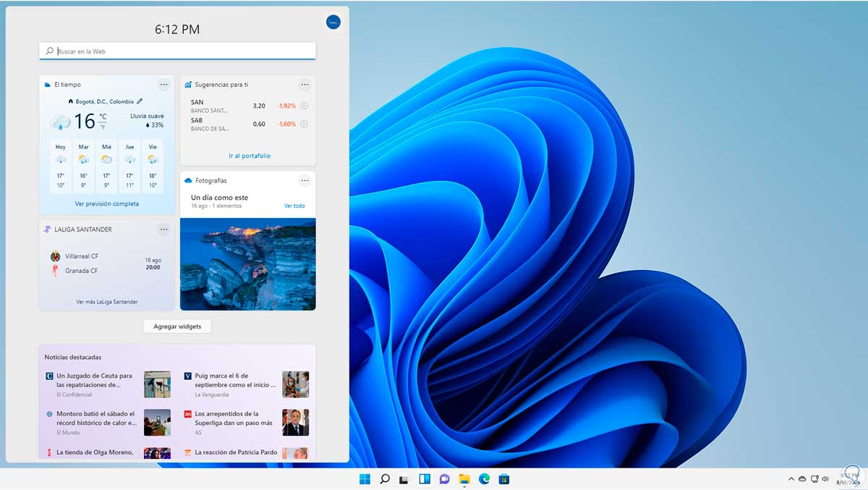Click the Lluvia suave condition text
Image resolution: width=868 pixels, height=490 pixels.
pyautogui.click(x=147, y=116)
